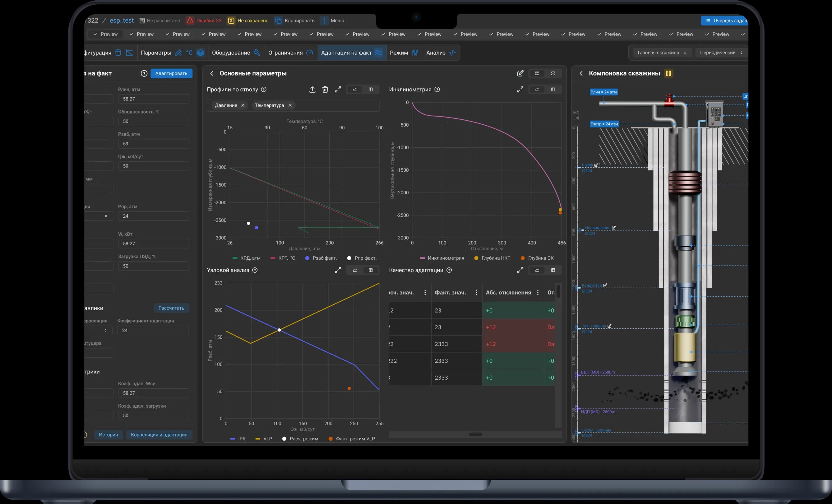Expand Профили по стволу chart fullscreen
The width and height of the screenshot is (832, 504).
point(338,90)
